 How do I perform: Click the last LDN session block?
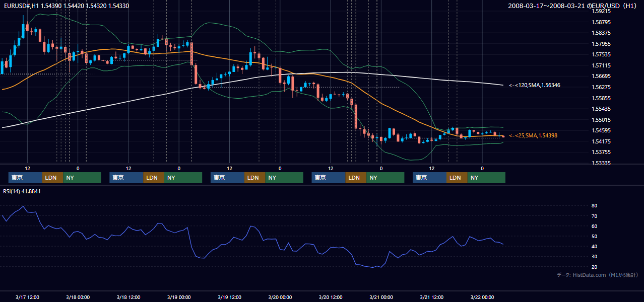[457, 178]
